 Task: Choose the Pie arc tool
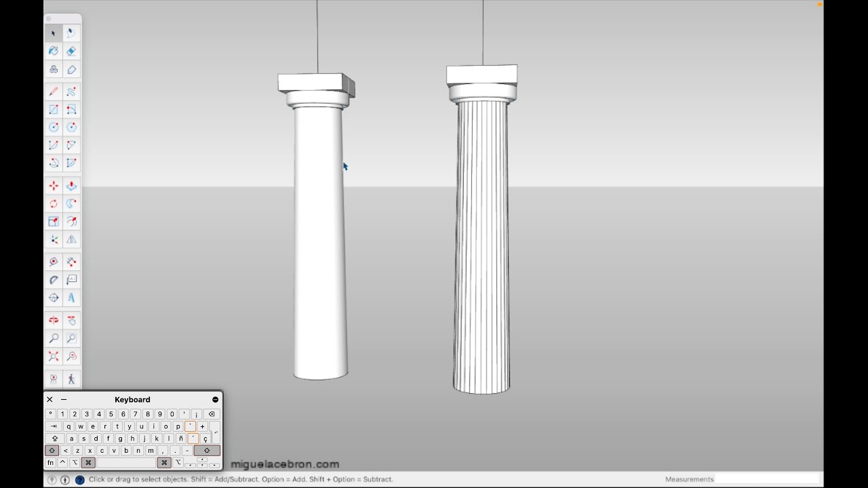pos(71,163)
